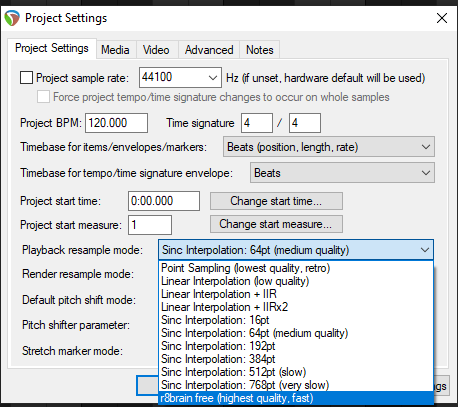Choose Linear Interpolation + IIR option
Screen dimensions: 458x407
click(296, 294)
